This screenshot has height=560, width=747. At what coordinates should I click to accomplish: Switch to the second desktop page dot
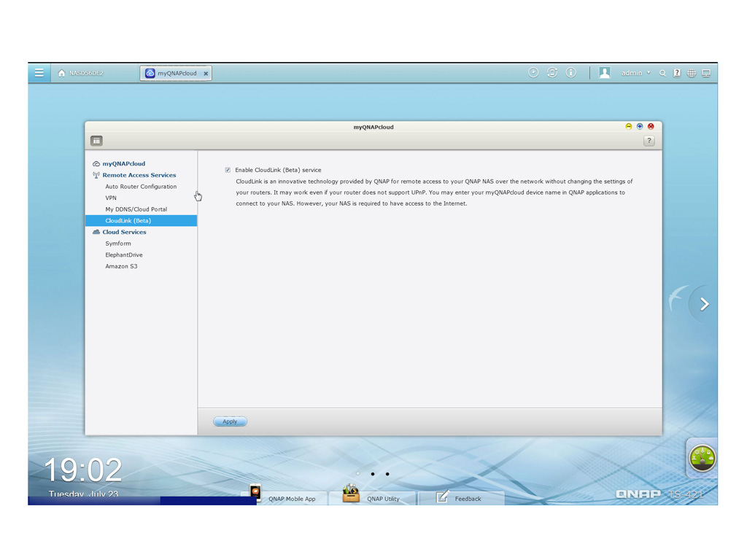(373, 474)
